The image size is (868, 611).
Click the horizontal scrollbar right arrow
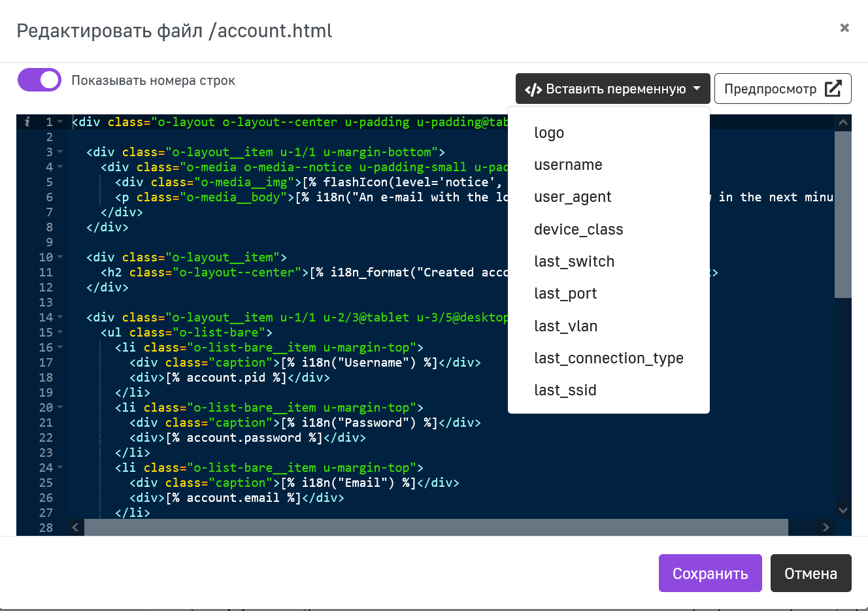tap(826, 527)
